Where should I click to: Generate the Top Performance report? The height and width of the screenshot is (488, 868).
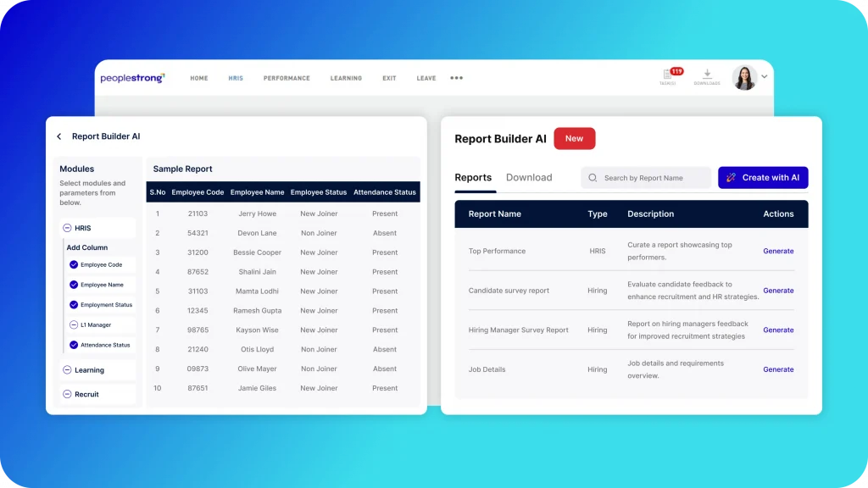[x=778, y=251]
